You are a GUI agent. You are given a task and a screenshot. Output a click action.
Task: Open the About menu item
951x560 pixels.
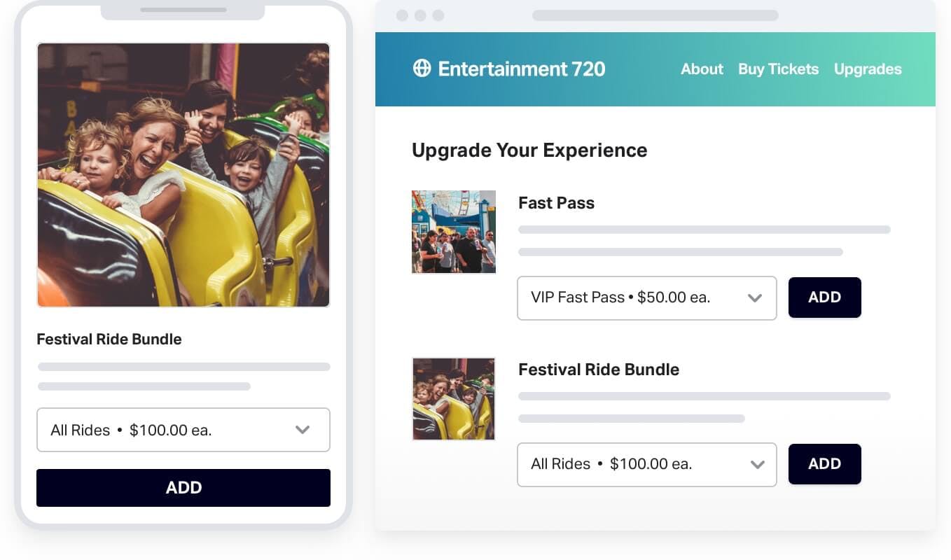(702, 69)
